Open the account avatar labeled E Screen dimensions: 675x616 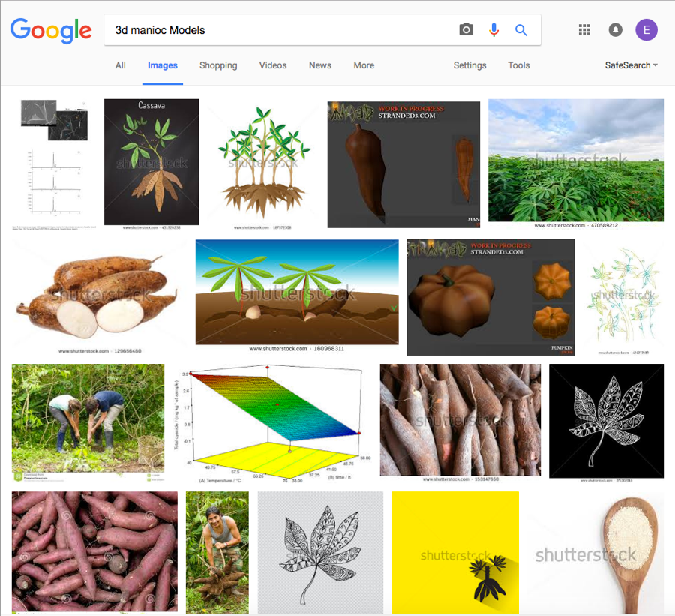click(646, 30)
